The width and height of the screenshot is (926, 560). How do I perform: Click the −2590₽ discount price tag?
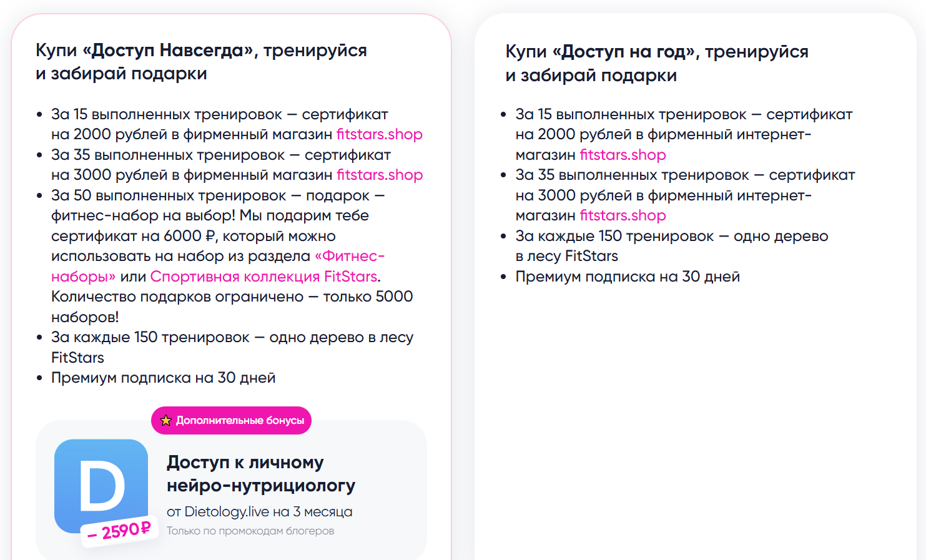[119, 531]
